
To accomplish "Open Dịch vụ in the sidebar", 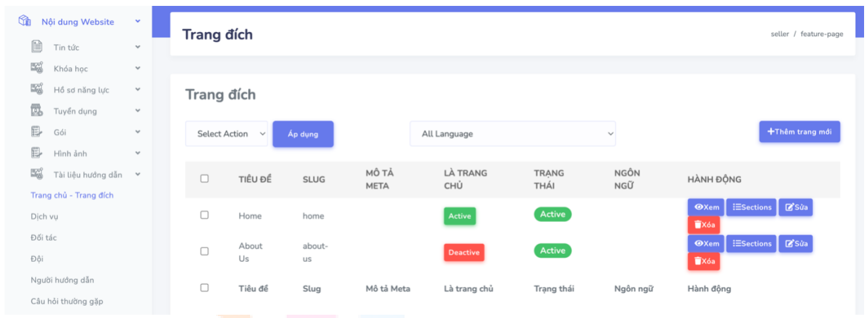I will [44, 217].
